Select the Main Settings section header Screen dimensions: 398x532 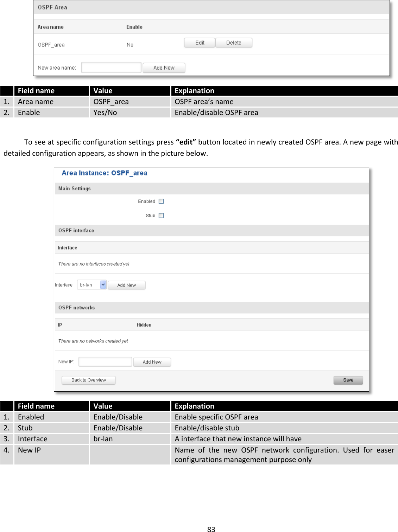(74, 188)
